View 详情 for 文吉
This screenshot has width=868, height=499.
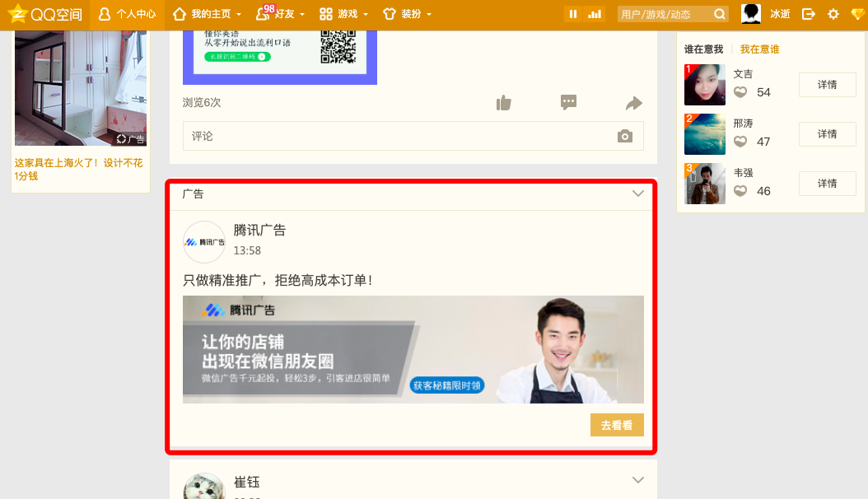(827, 85)
